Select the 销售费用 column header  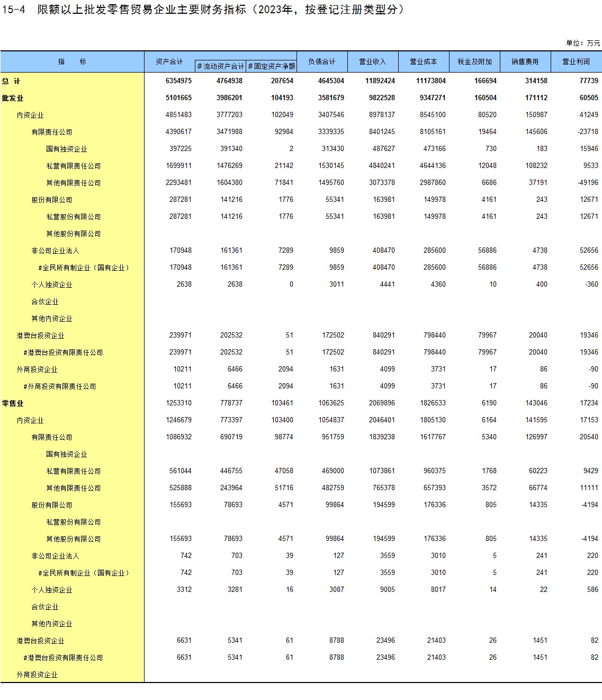coord(525,61)
